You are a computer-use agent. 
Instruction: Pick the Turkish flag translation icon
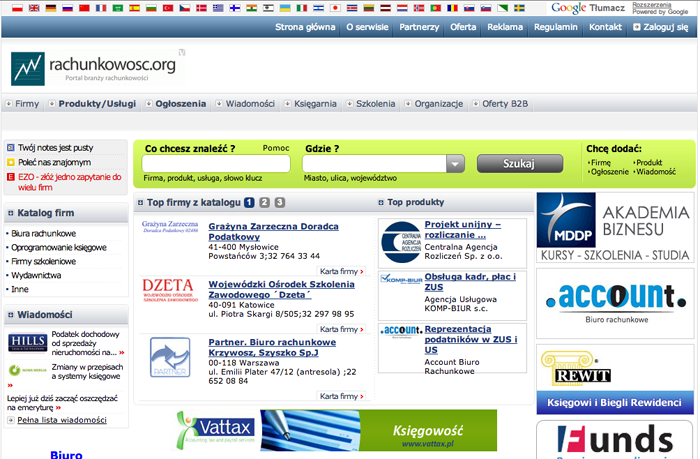pos(168,8)
